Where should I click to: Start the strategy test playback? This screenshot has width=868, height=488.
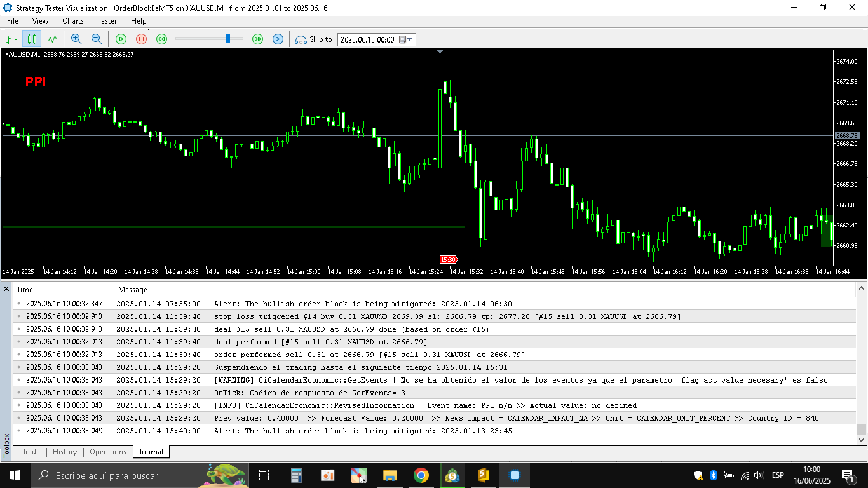(x=121, y=39)
